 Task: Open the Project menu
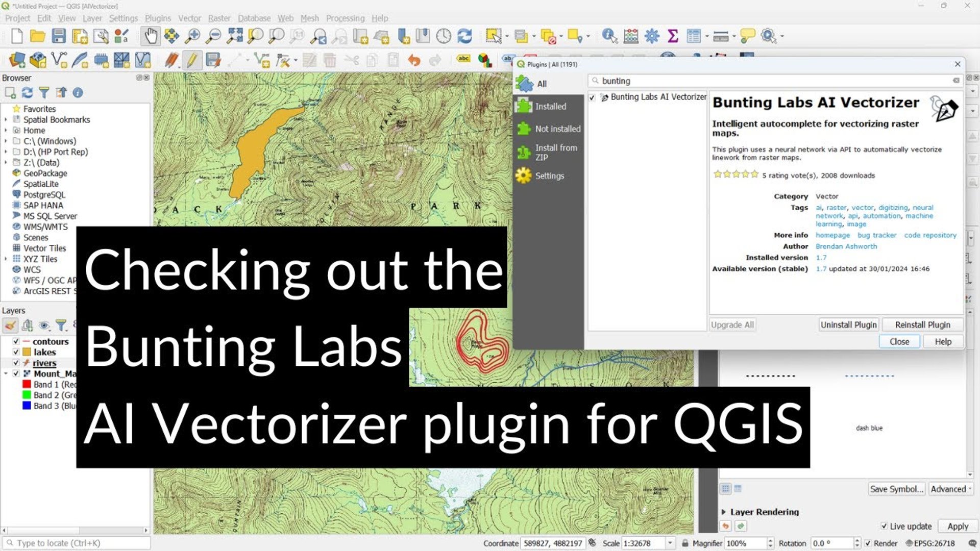click(17, 18)
